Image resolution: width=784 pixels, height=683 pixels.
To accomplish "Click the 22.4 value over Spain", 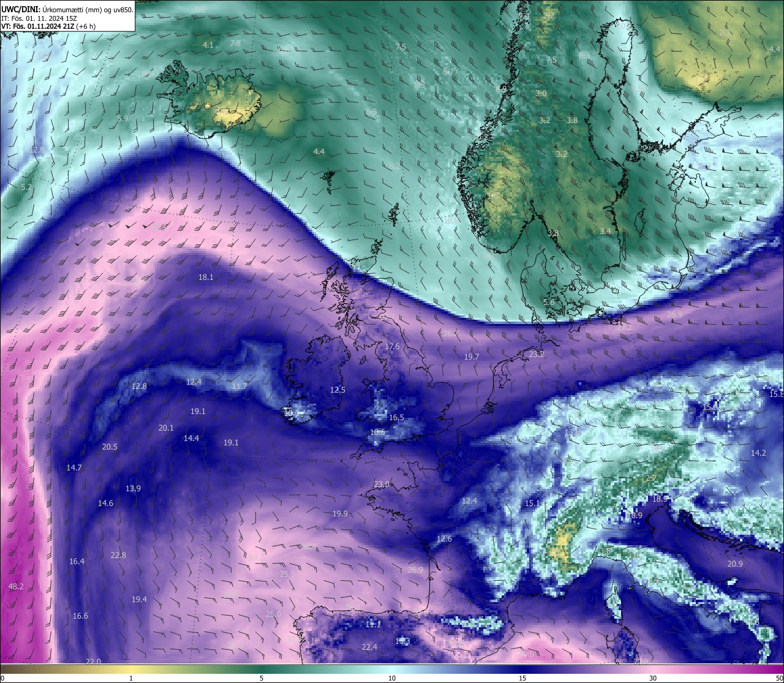I will [369, 647].
